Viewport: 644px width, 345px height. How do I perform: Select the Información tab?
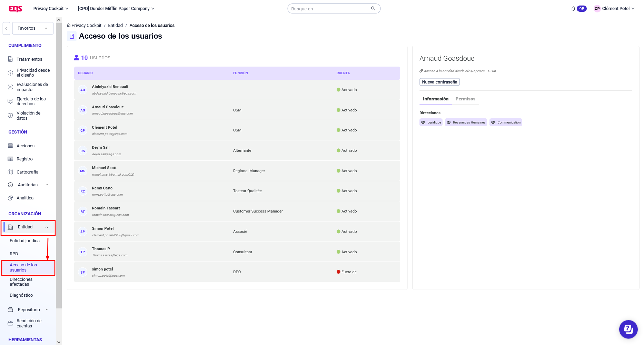point(436,99)
